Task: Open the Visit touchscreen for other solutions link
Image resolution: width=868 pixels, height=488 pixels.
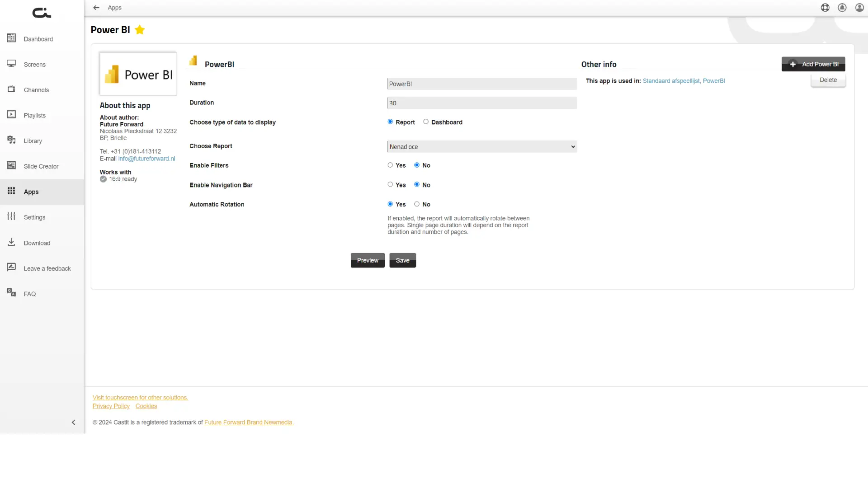Action: click(140, 398)
